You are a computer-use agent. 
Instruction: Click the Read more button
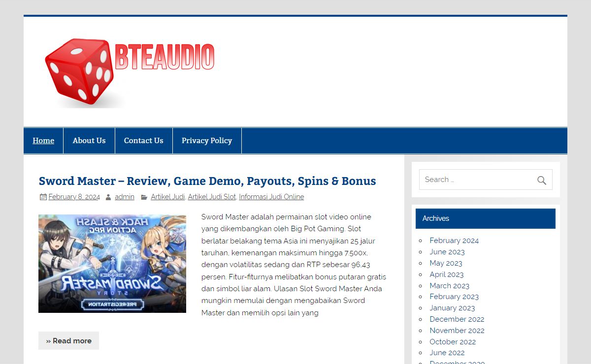tap(68, 340)
